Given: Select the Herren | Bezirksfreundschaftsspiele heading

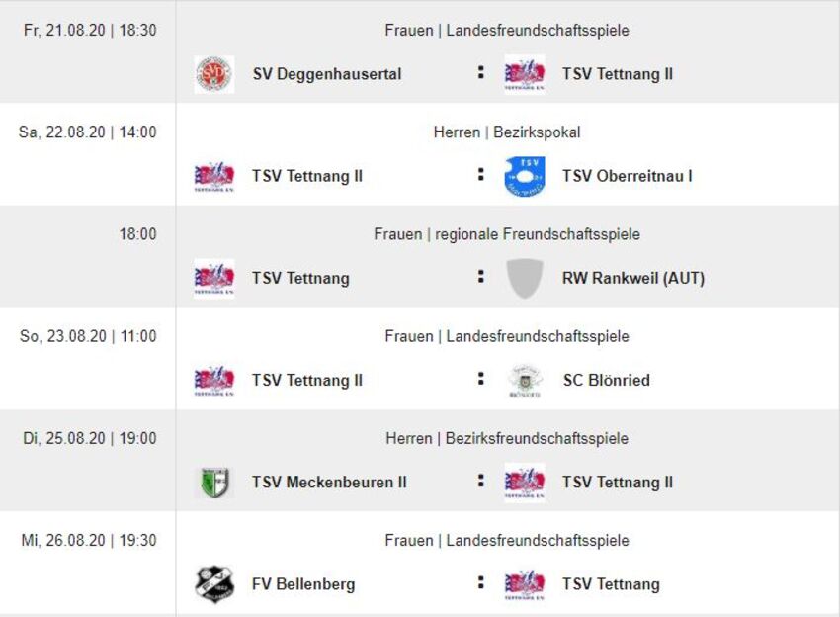Looking at the screenshot, I should click(507, 438).
